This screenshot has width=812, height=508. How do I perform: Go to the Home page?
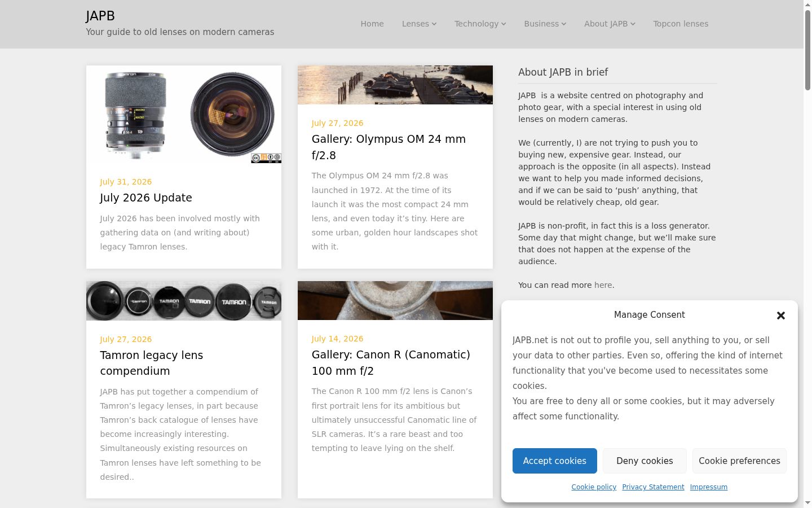(372, 24)
